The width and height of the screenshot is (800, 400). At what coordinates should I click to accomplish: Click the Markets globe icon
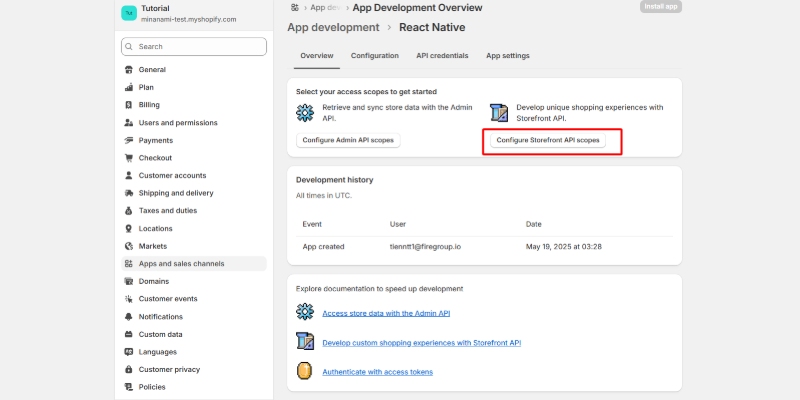coord(129,246)
